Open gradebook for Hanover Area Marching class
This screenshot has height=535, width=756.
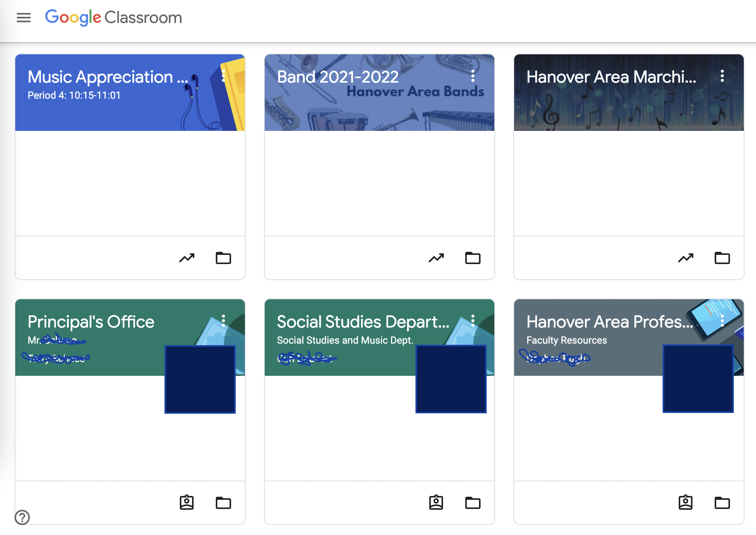tap(686, 258)
